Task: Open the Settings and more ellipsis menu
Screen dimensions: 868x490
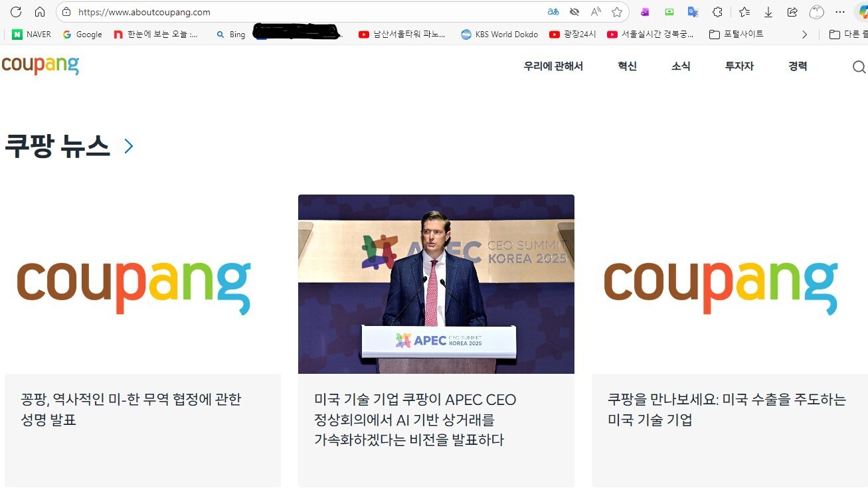Action: 840,12
